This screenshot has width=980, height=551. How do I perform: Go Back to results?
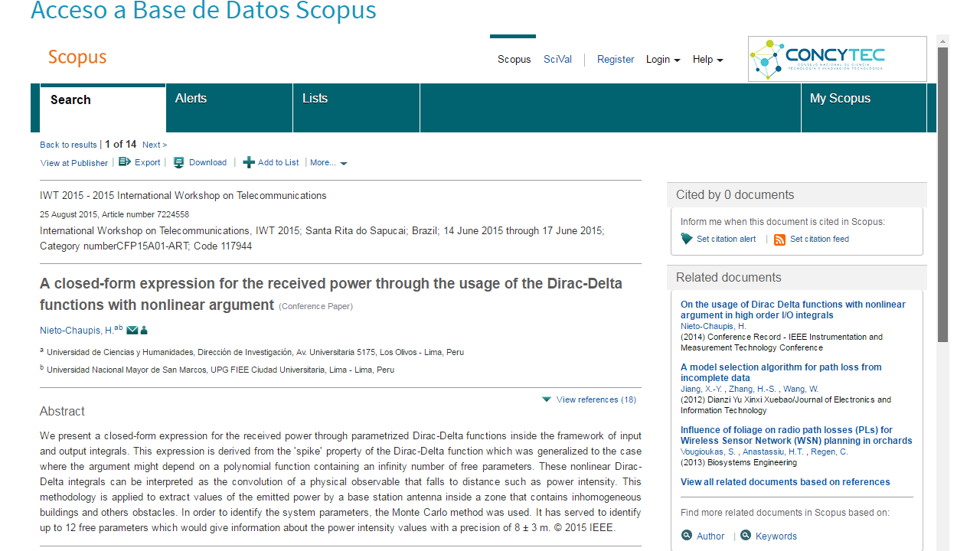pos(68,145)
